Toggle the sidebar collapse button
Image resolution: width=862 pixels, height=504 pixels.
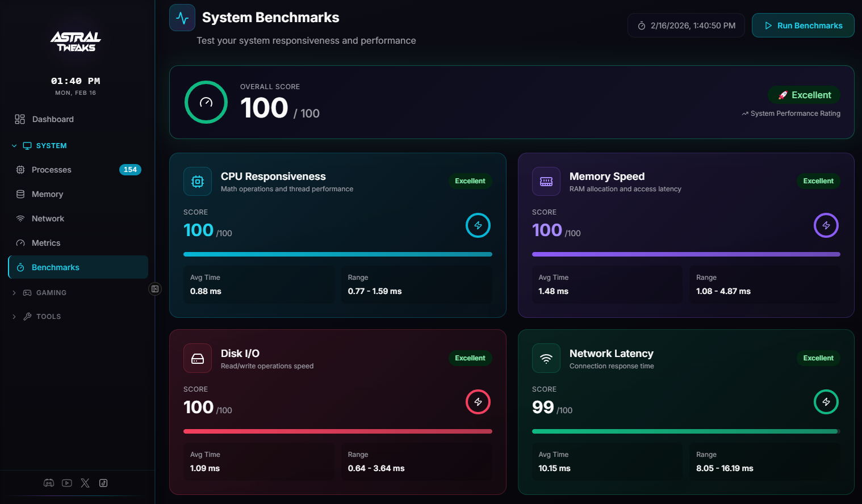155,289
